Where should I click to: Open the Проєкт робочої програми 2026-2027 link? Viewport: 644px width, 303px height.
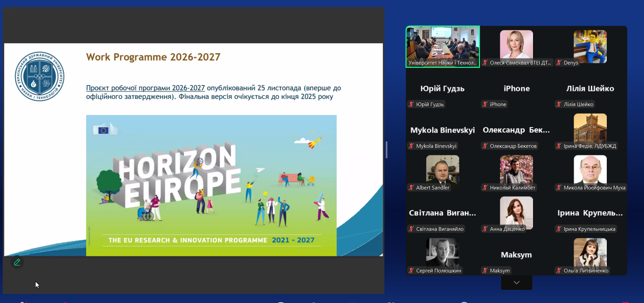pyautogui.click(x=145, y=88)
